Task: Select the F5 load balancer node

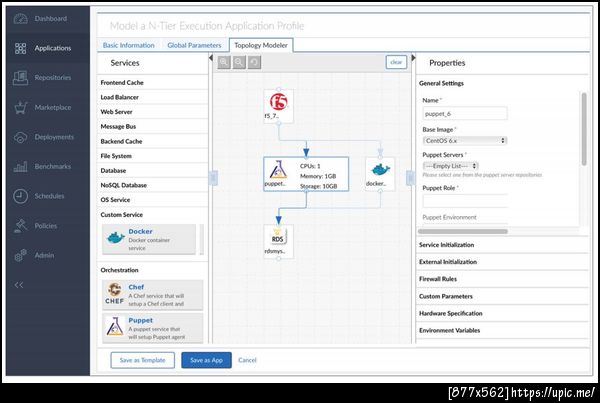Action: tap(279, 106)
